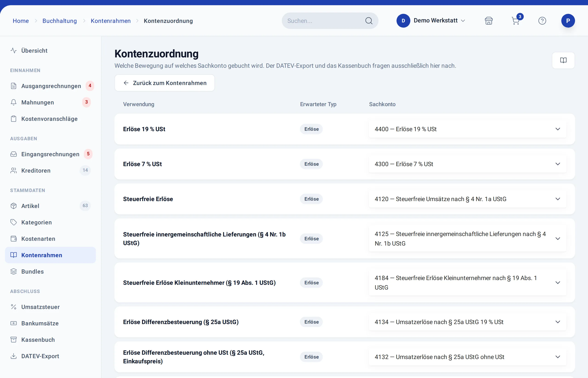Open Sachkonto dropdown for Erlöse 19 % USt
Image resolution: width=588 pixels, height=378 pixels.
pos(468,129)
